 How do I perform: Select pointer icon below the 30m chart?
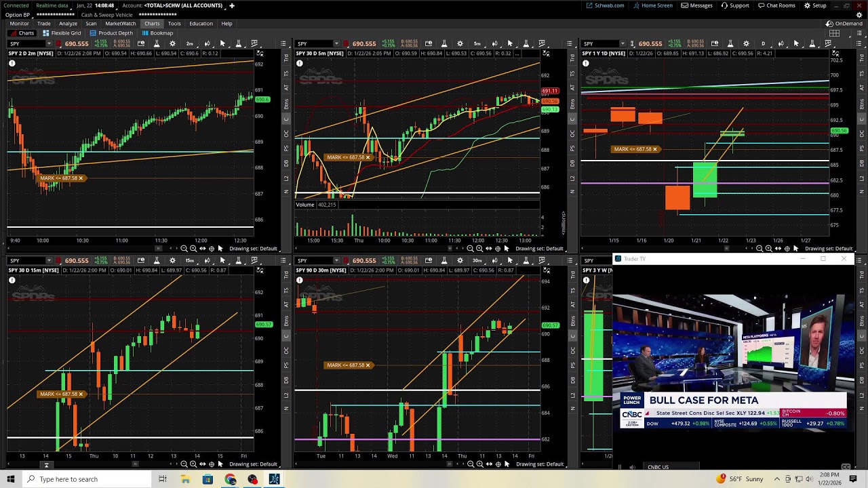506,464
